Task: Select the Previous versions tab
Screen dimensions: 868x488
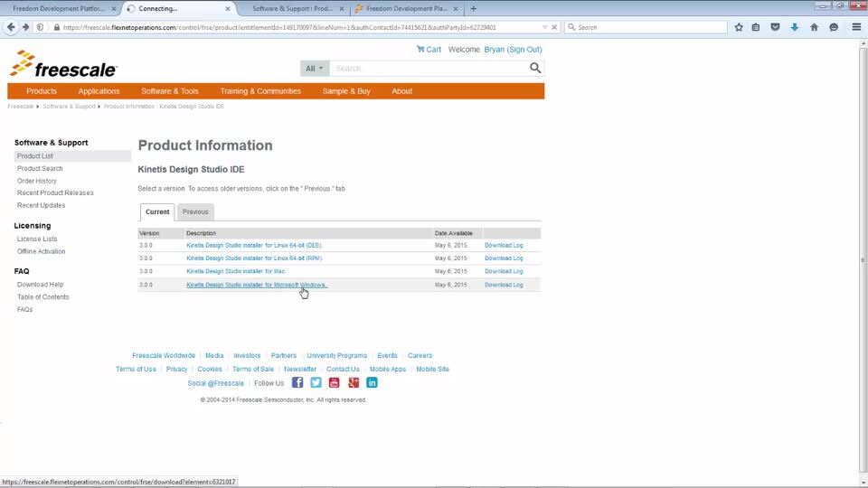Action: (195, 211)
